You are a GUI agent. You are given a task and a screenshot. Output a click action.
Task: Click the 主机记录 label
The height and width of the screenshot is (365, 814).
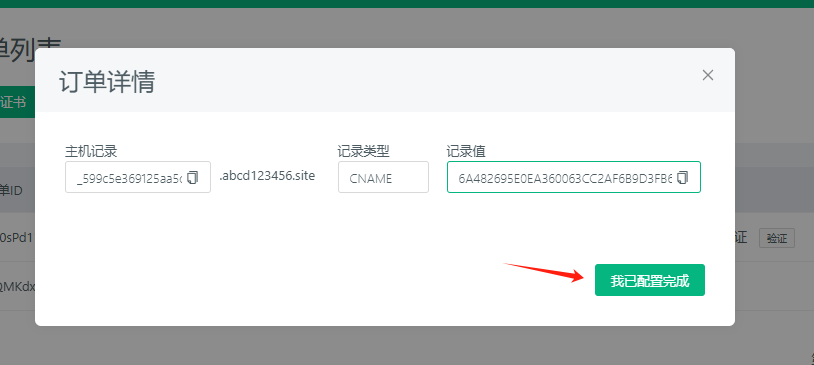pyautogui.click(x=91, y=152)
